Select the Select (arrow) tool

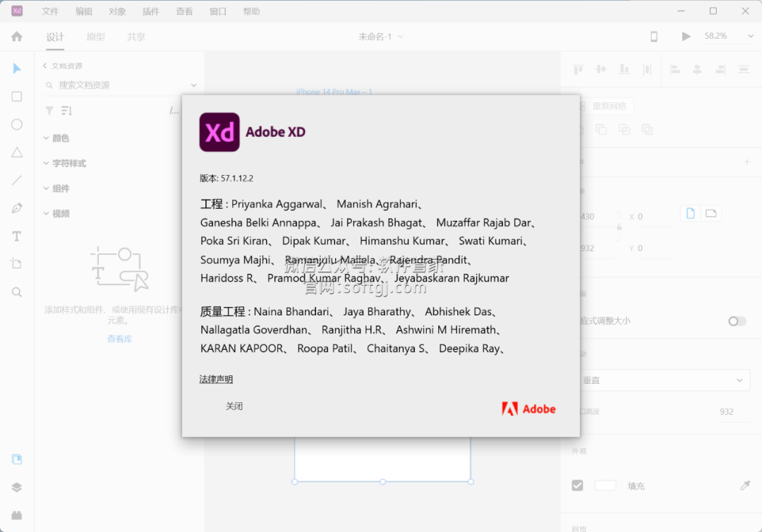(x=17, y=68)
